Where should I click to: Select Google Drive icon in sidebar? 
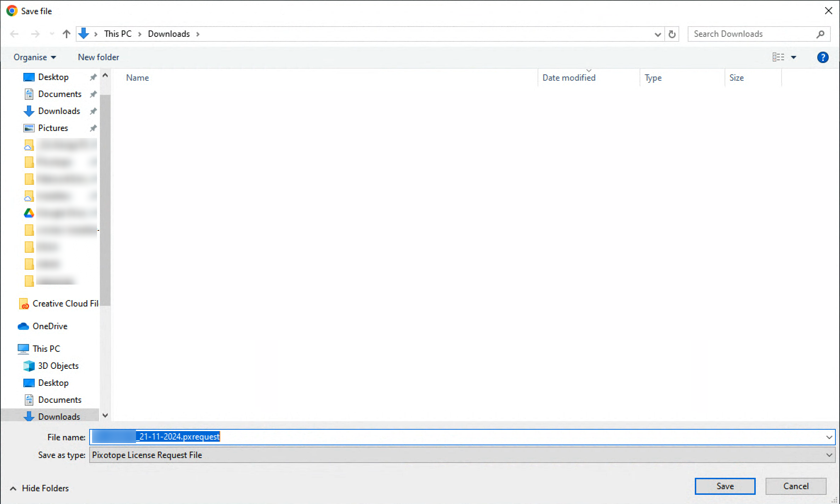pyautogui.click(x=29, y=213)
